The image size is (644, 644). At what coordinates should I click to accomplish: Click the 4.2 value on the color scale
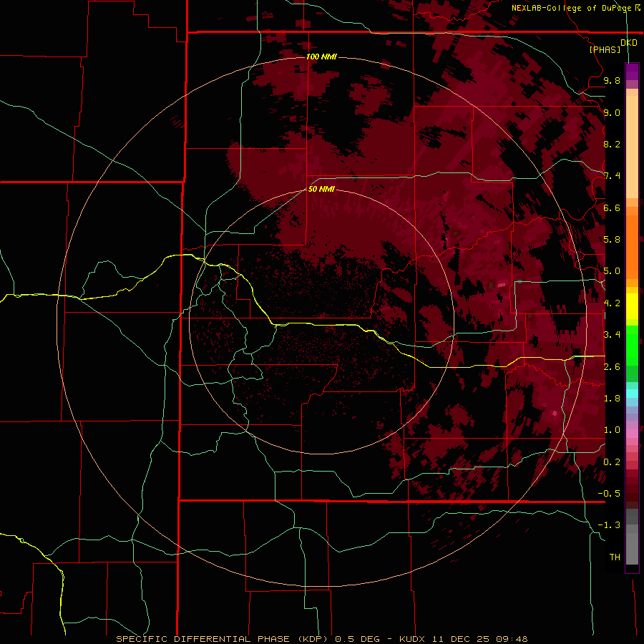[612, 303]
